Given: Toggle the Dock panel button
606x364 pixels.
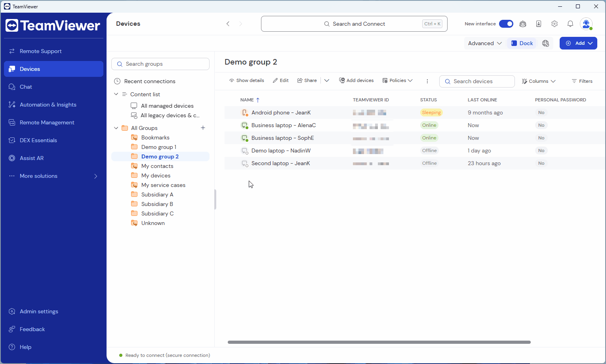Looking at the screenshot, I should coord(522,43).
